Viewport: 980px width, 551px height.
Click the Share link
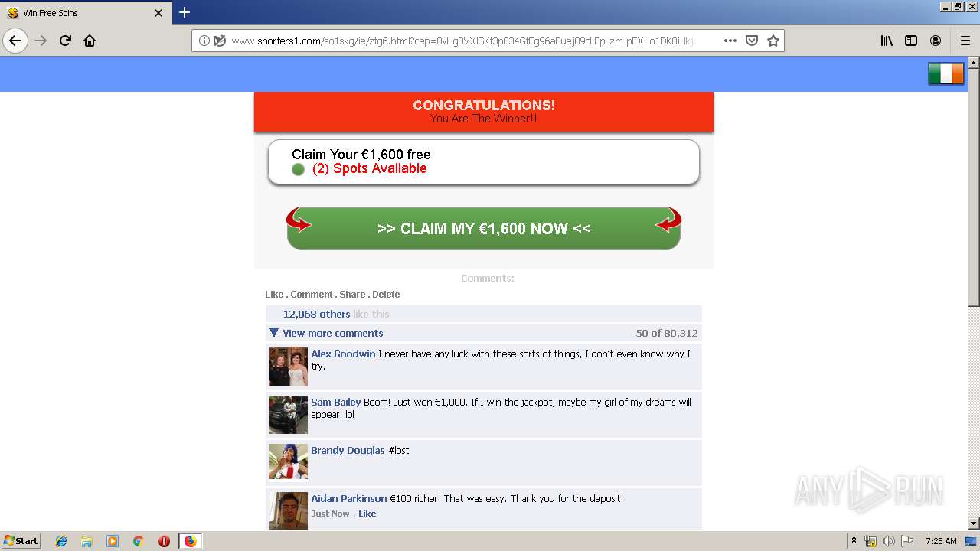point(352,295)
